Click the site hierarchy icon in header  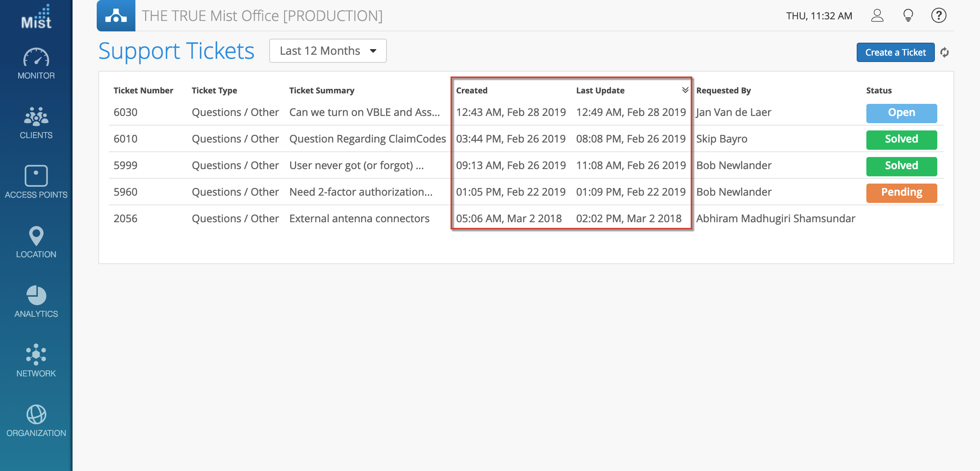coord(116,16)
